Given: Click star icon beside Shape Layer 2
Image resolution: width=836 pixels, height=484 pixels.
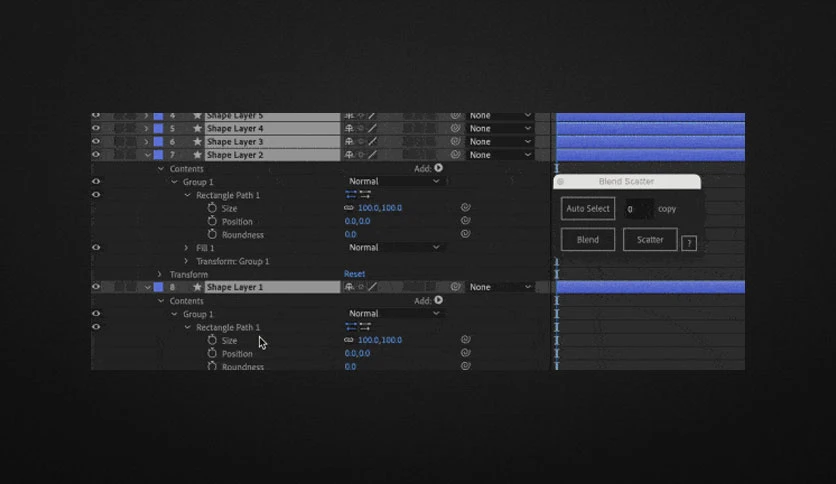Looking at the screenshot, I should (x=197, y=155).
